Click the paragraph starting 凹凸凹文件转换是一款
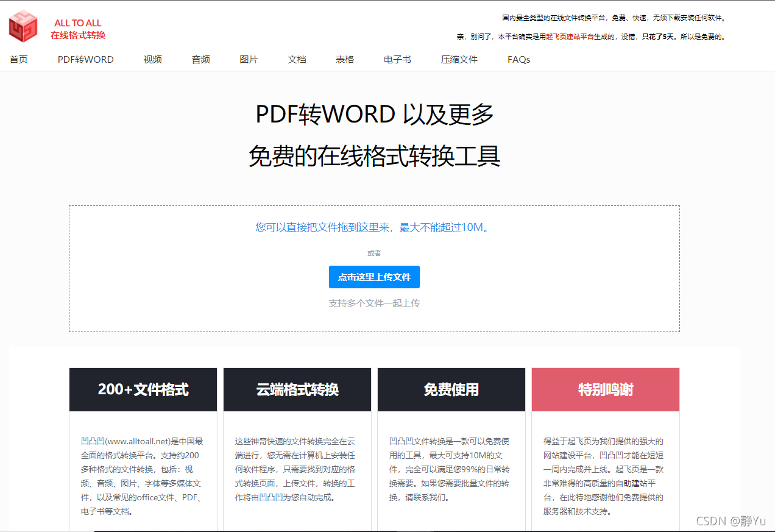Image resolution: width=775 pixels, height=532 pixels. [450, 469]
